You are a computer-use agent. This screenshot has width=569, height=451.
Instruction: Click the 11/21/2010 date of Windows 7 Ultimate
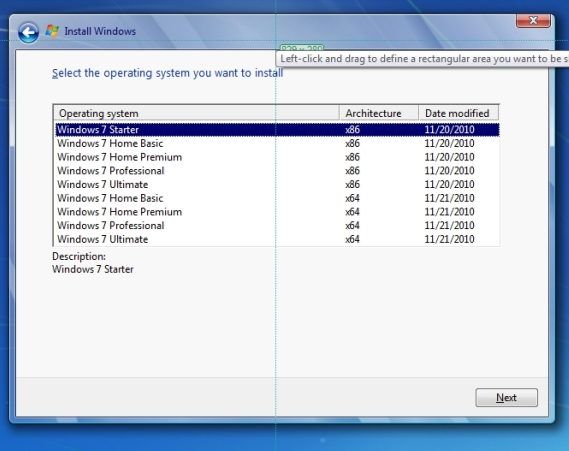click(x=449, y=239)
